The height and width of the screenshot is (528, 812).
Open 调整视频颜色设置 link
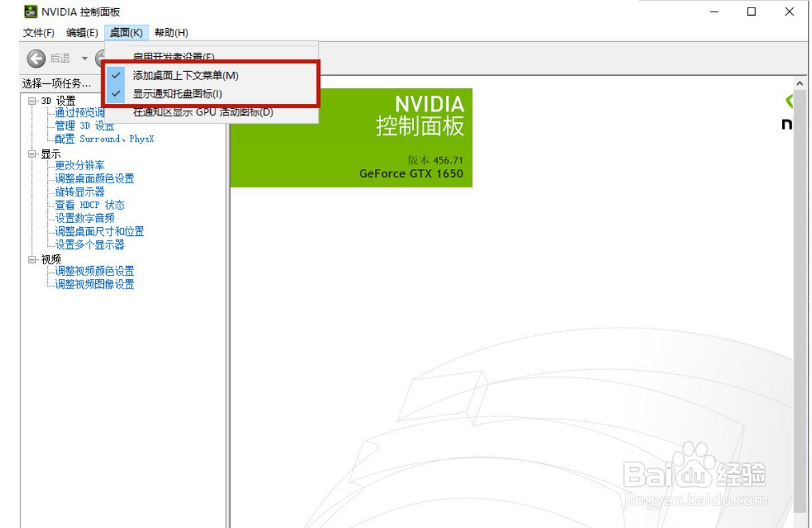(94, 271)
